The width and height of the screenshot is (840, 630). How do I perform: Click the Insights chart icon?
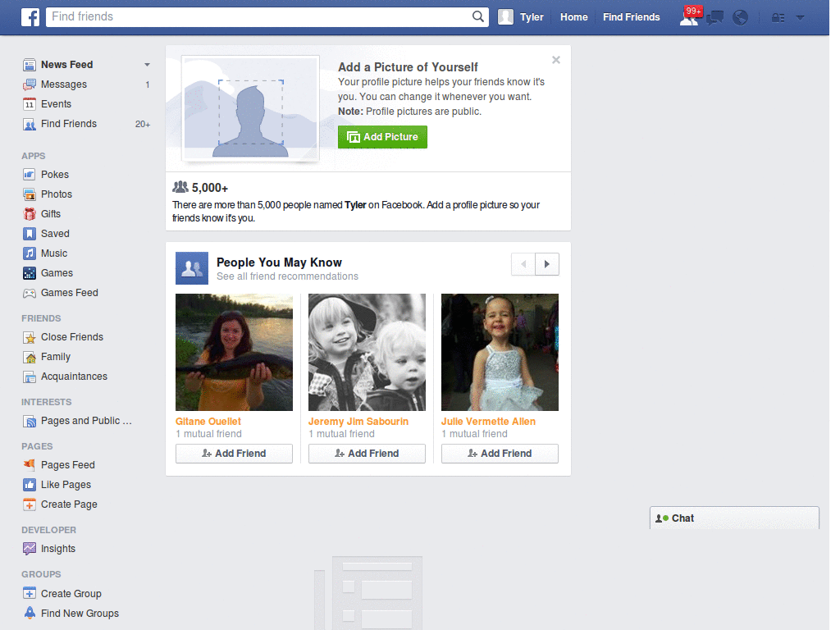[30, 549]
